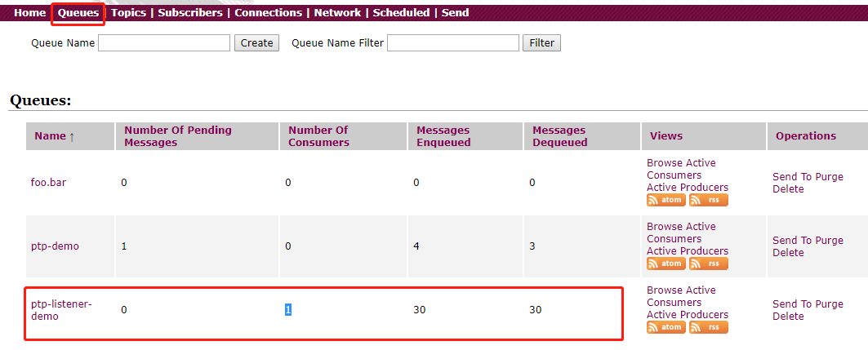This screenshot has width=868, height=350.
Task: Navigate to the Connections page
Action: 268,13
